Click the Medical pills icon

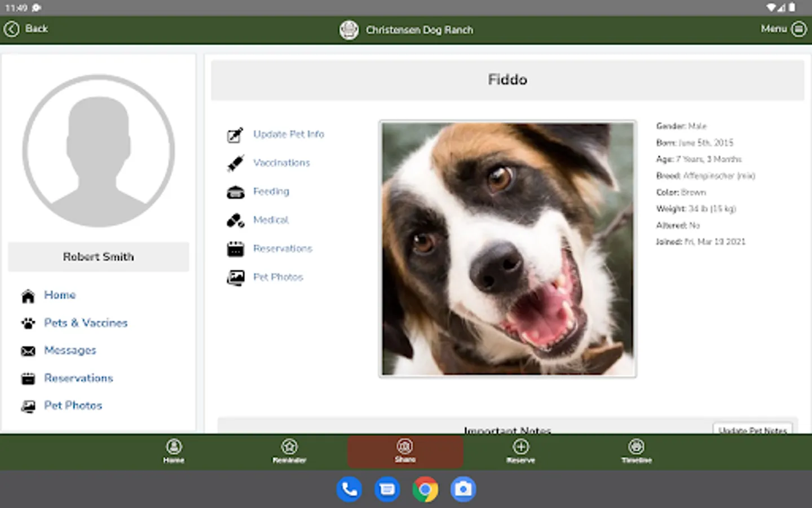pos(235,221)
